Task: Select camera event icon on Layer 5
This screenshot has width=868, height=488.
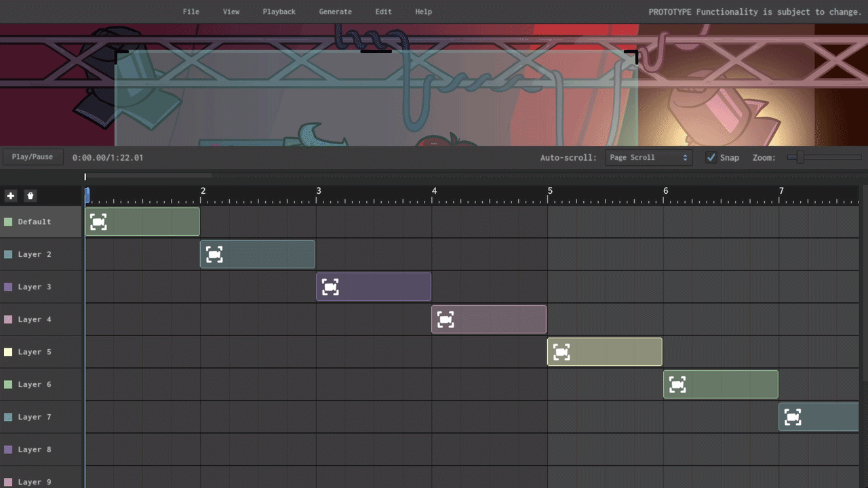Action: point(561,352)
